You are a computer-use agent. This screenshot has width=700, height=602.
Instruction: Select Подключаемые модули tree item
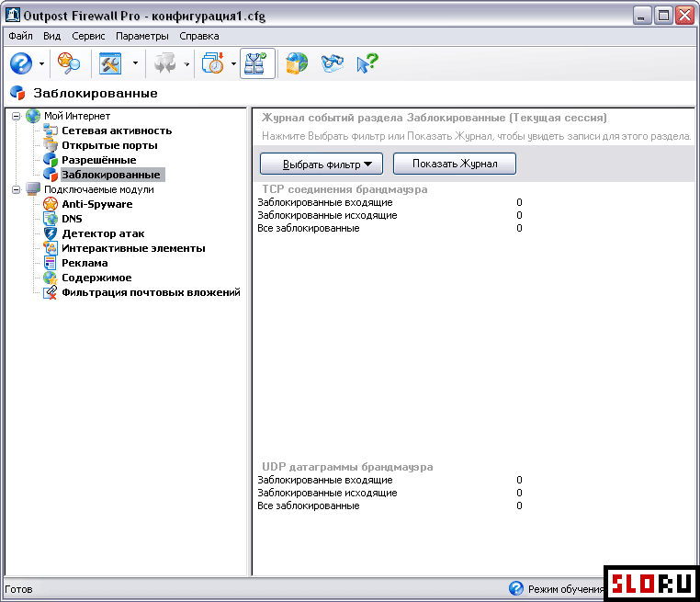[x=98, y=190]
